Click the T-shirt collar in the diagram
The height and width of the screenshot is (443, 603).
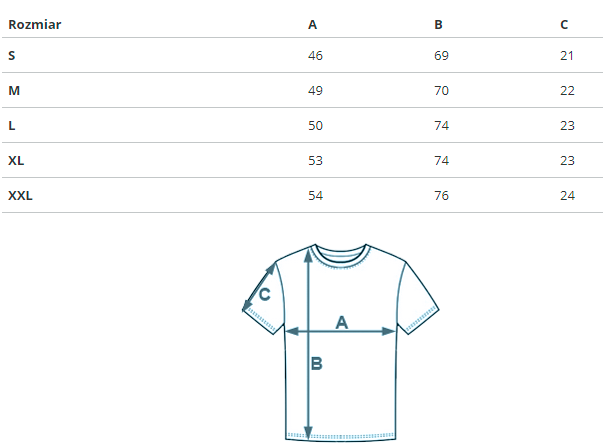[341, 252]
